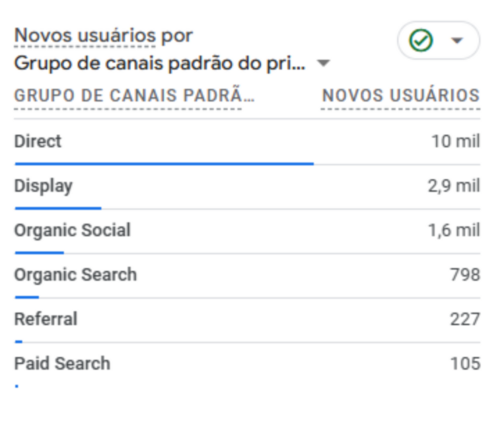Click the '10 mil' value
Image resolution: width=504 pixels, height=446 pixels.
[456, 141]
